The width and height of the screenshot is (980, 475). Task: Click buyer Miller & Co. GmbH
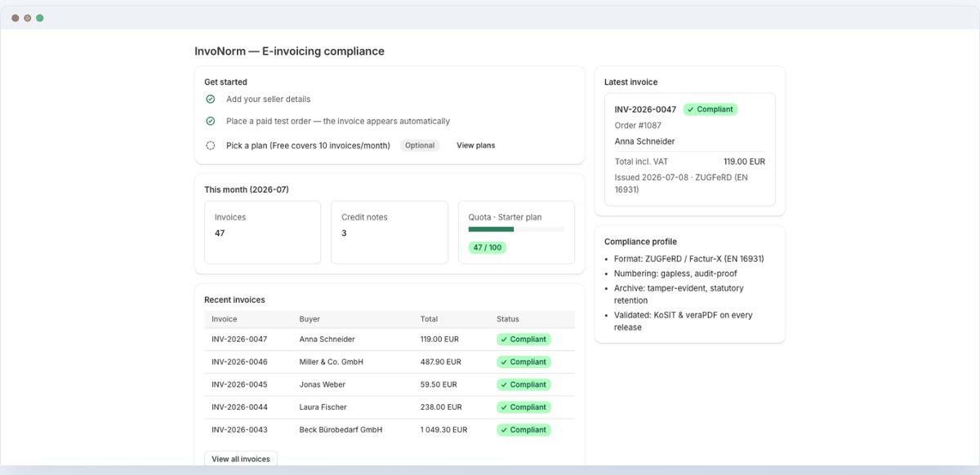331,362
